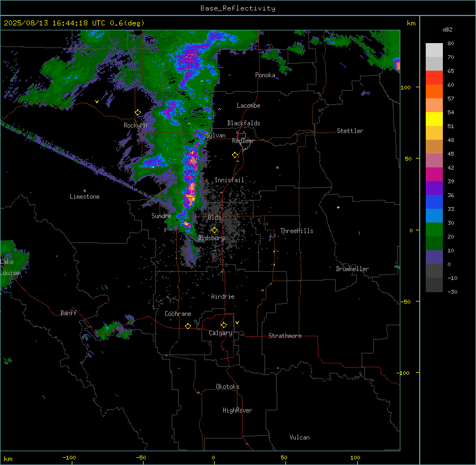
Task: Click the -100 tick on the bottom axis
Action: 69,457
